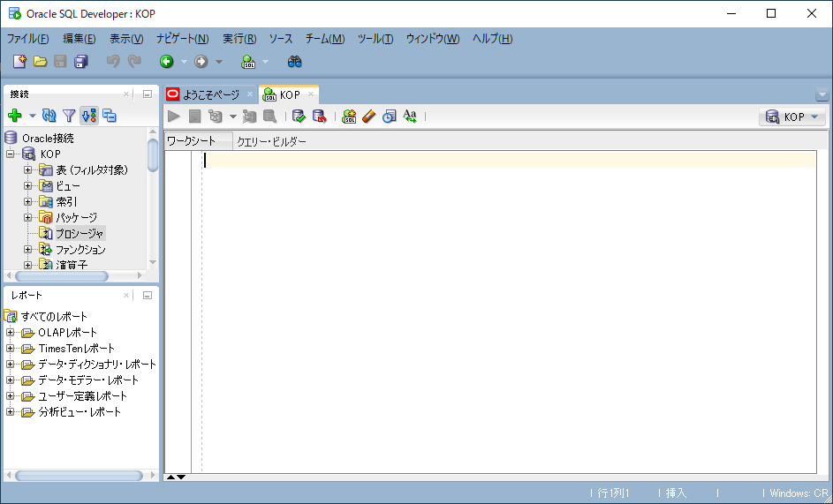833x504 pixels.
Task: Click the Connections panel vertical scrollbar thumb
Action: 153,155
